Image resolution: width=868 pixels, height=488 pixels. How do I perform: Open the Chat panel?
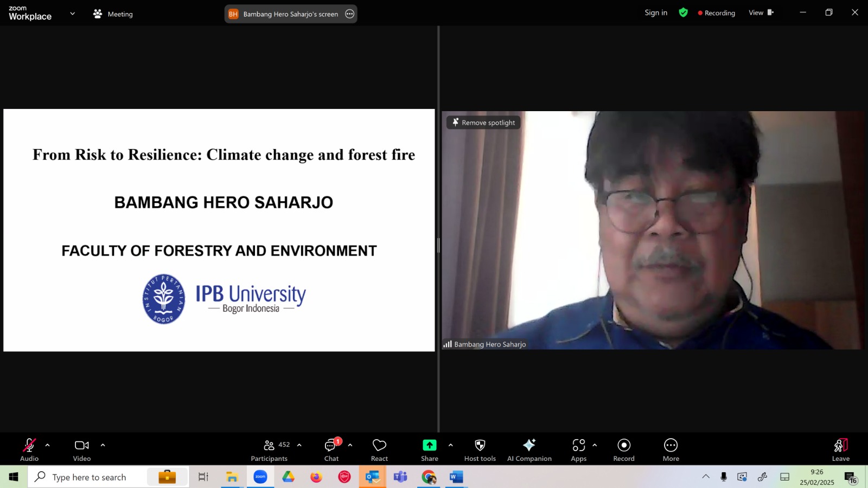(331, 450)
